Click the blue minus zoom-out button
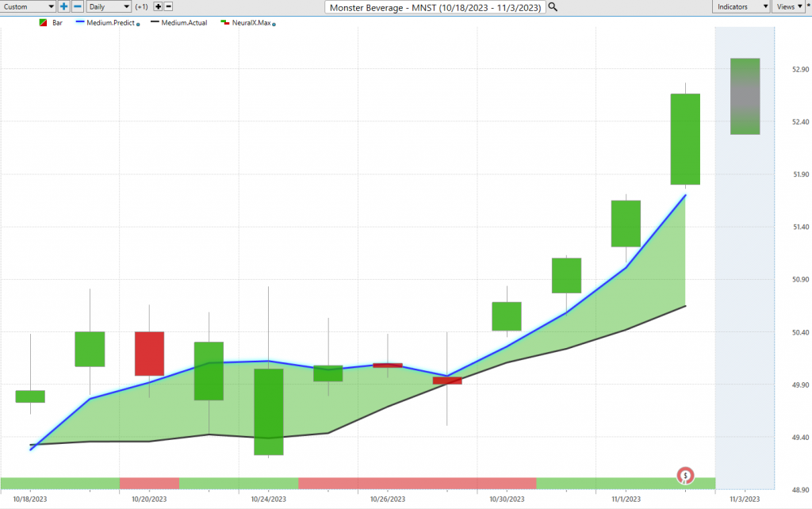Screen dimensions: 812x509 click(x=78, y=6)
